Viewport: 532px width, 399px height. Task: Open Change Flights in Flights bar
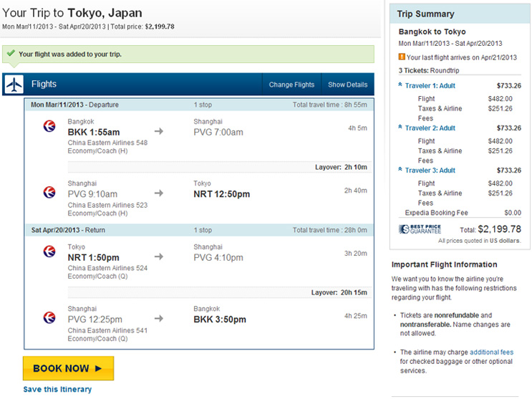point(291,85)
